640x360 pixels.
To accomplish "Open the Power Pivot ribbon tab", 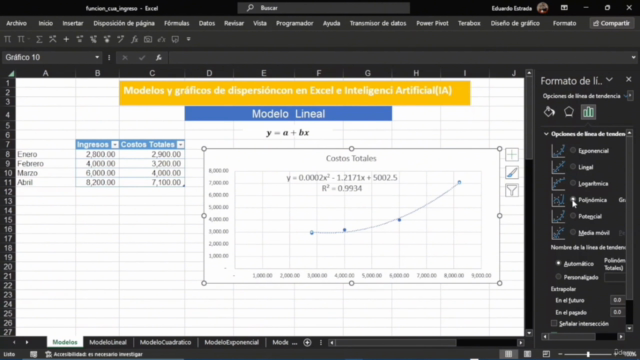I will tap(432, 23).
